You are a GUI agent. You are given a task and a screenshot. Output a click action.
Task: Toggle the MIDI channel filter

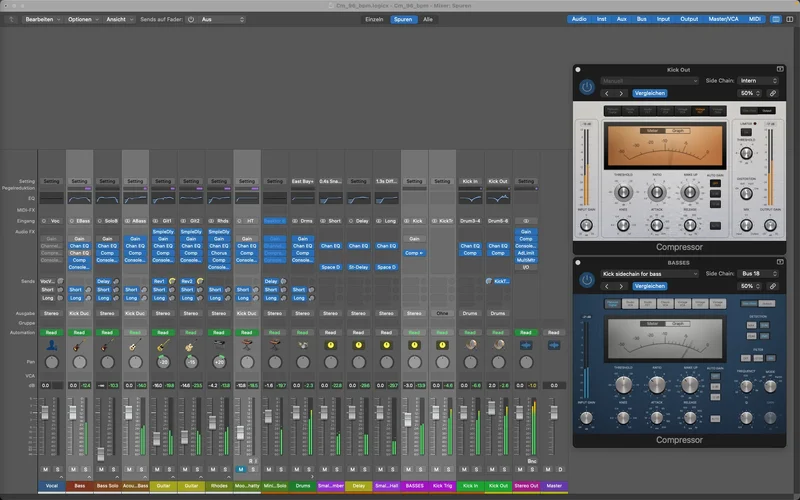[x=754, y=19]
